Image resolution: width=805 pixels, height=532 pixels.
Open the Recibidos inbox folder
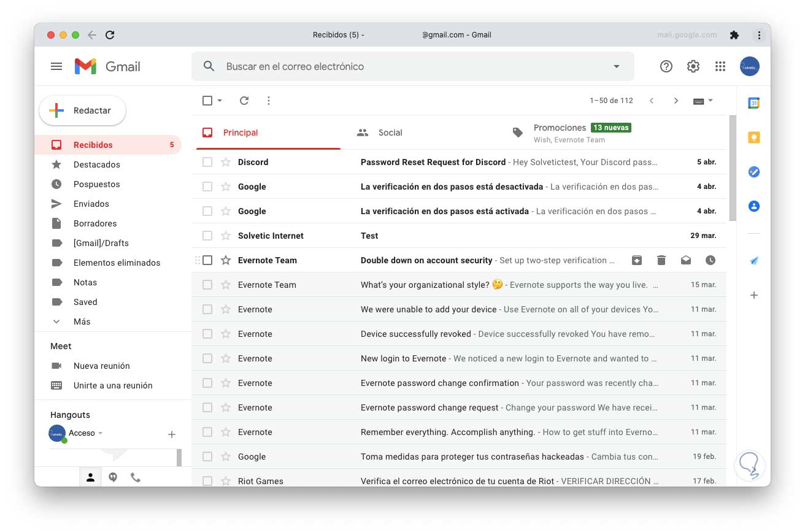pos(108,145)
